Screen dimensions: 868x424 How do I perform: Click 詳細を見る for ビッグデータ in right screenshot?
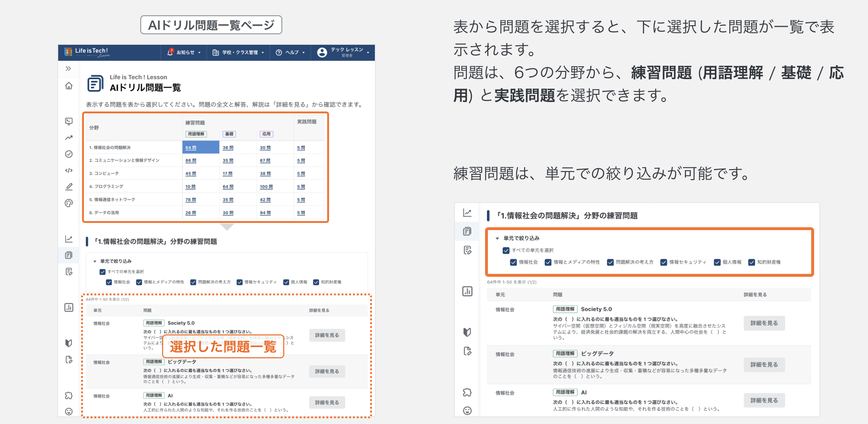point(764,364)
